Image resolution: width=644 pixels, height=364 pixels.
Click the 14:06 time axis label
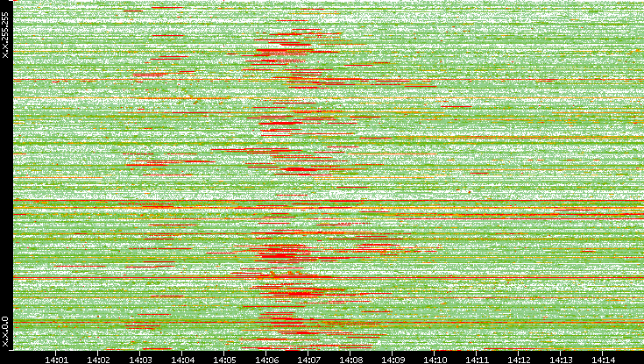[x=266, y=360]
